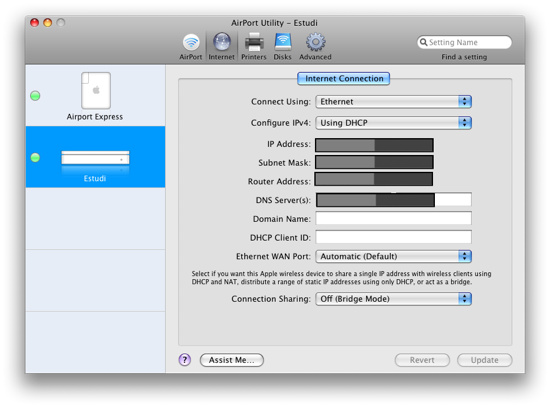550x408 pixels.
Task: Open the Disks toolbar section
Action: [x=283, y=47]
